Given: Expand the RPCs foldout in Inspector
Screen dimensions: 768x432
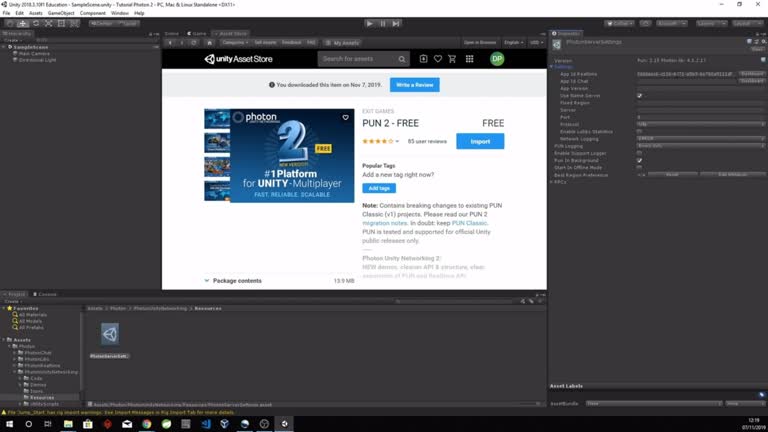Looking at the screenshot, I should click(552, 182).
